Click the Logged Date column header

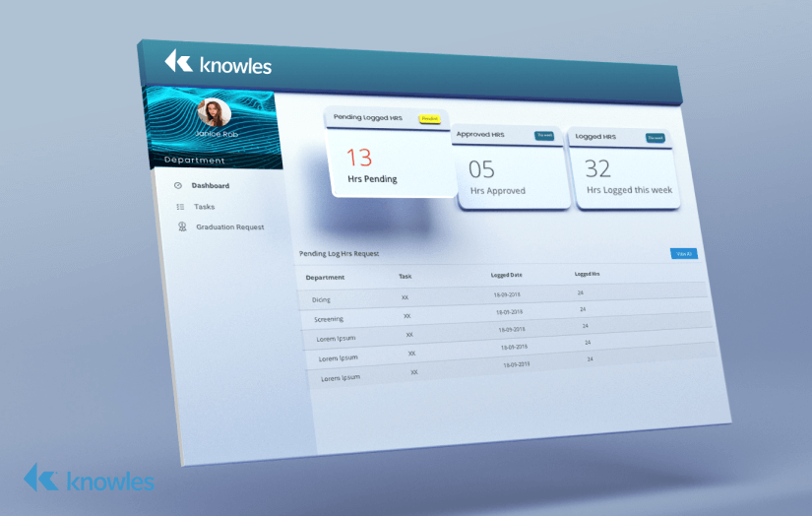point(507,275)
